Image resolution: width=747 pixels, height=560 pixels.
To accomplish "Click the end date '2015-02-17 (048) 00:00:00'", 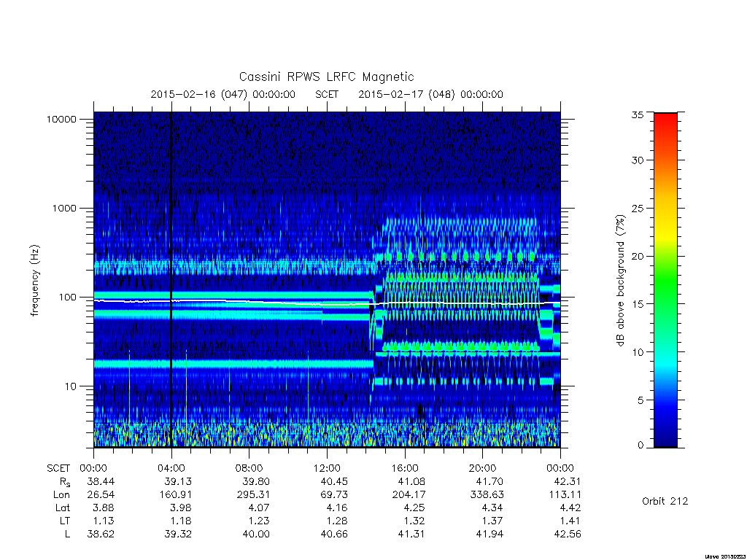I will point(430,94).
